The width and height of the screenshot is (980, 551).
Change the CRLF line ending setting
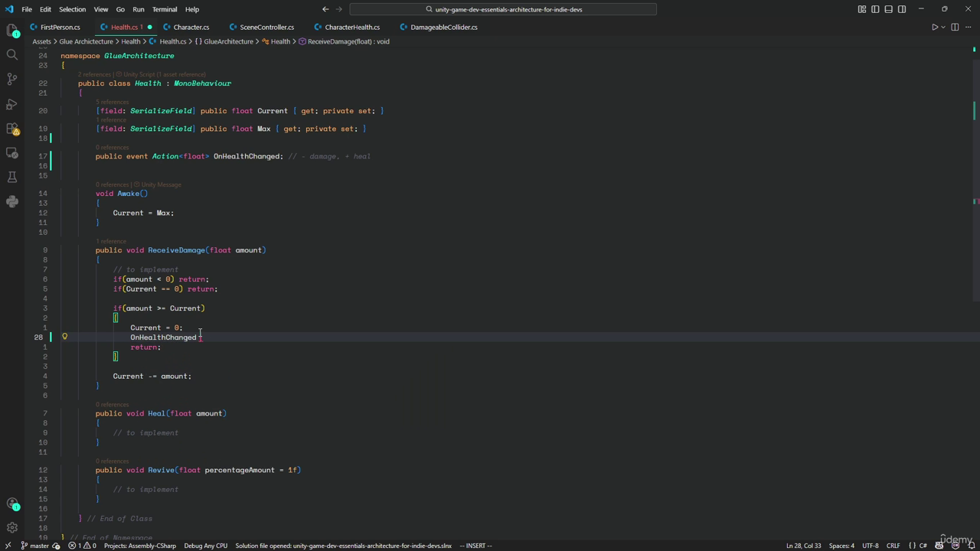pos(893,546)
